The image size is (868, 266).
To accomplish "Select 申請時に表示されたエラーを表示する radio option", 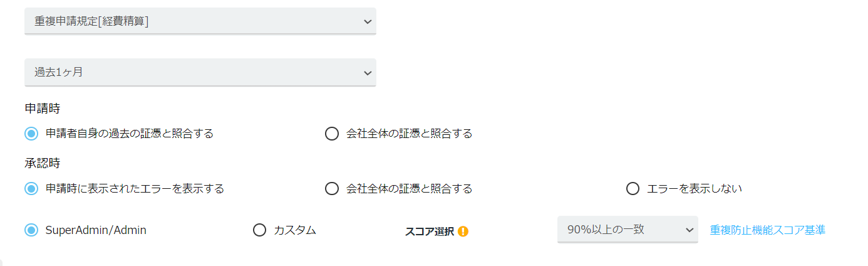I will [31, 188].
